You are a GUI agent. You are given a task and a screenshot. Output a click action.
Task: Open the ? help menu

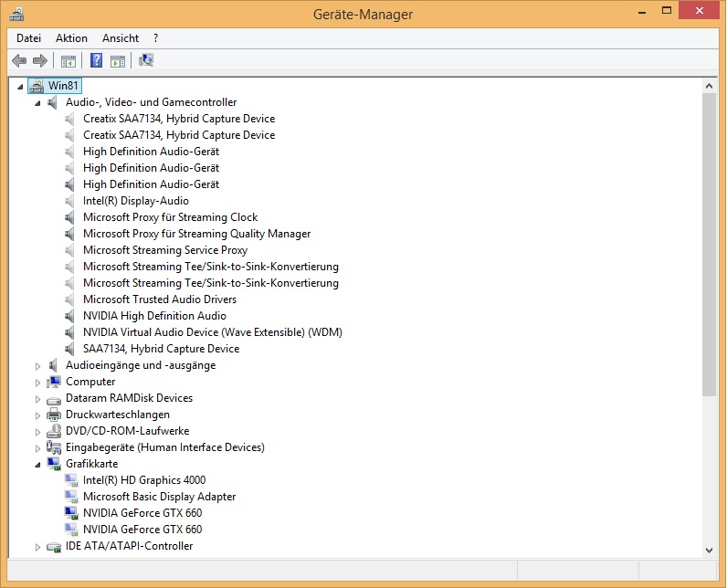pyautogui.click(x=156, y=38)
